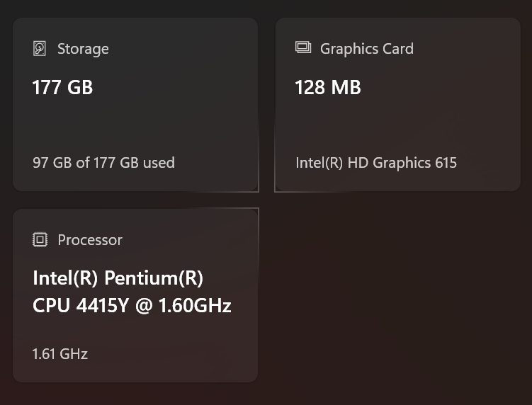Click the Intel(R) HD Graphics 615 text
The image size is (532, 405).
pyautogui.click(x=375, y=163)
